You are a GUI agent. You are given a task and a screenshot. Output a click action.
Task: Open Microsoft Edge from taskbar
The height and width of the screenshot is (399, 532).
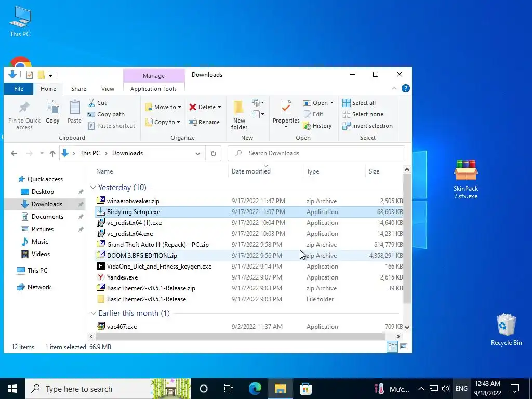(255, 389)
